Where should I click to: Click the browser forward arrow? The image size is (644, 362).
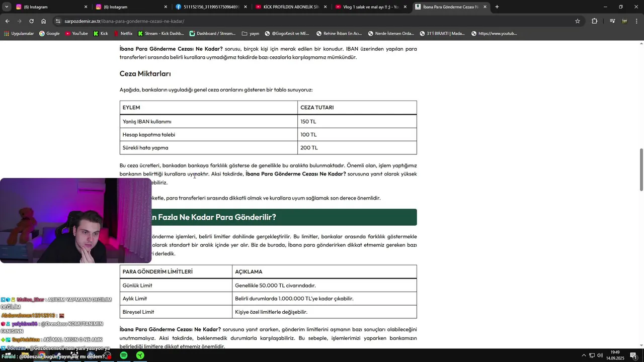tap(19, 21)
